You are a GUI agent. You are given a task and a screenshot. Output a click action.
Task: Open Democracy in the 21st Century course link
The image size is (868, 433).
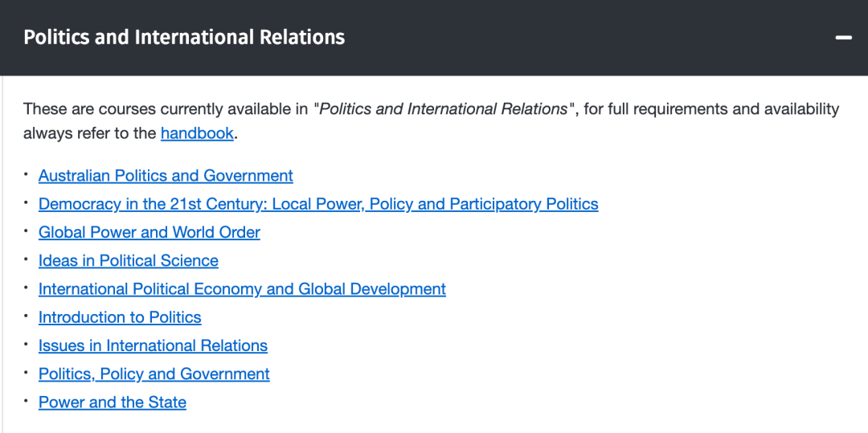tap(318, 204)
